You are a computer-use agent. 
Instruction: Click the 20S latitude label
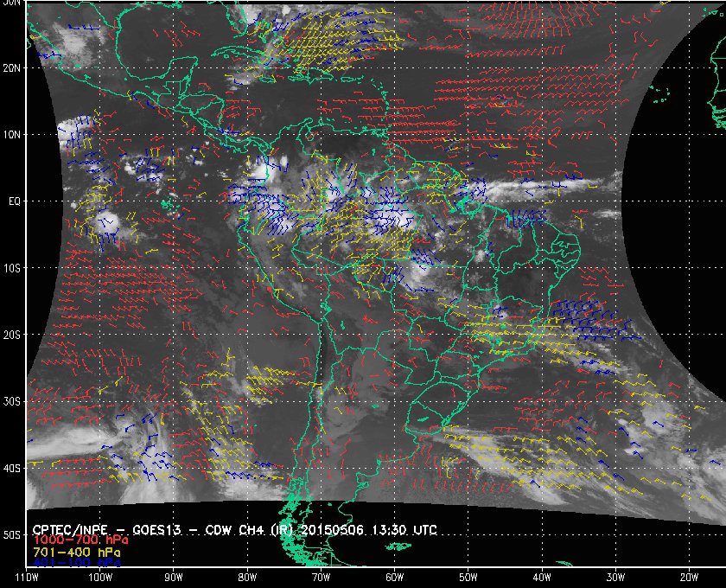[x=11, y=335]
